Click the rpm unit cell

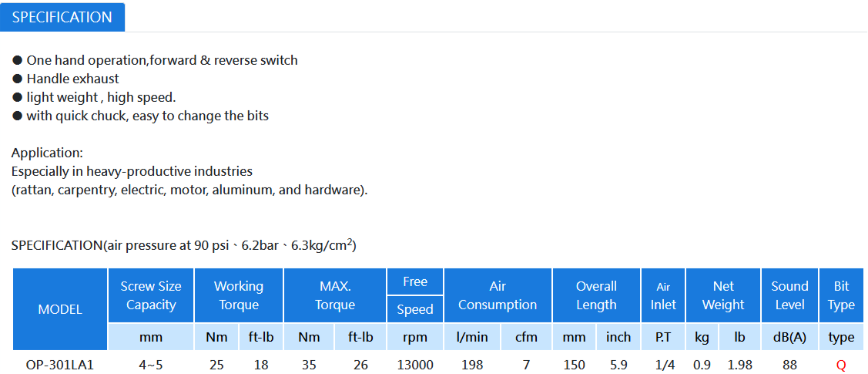[415, 337]
